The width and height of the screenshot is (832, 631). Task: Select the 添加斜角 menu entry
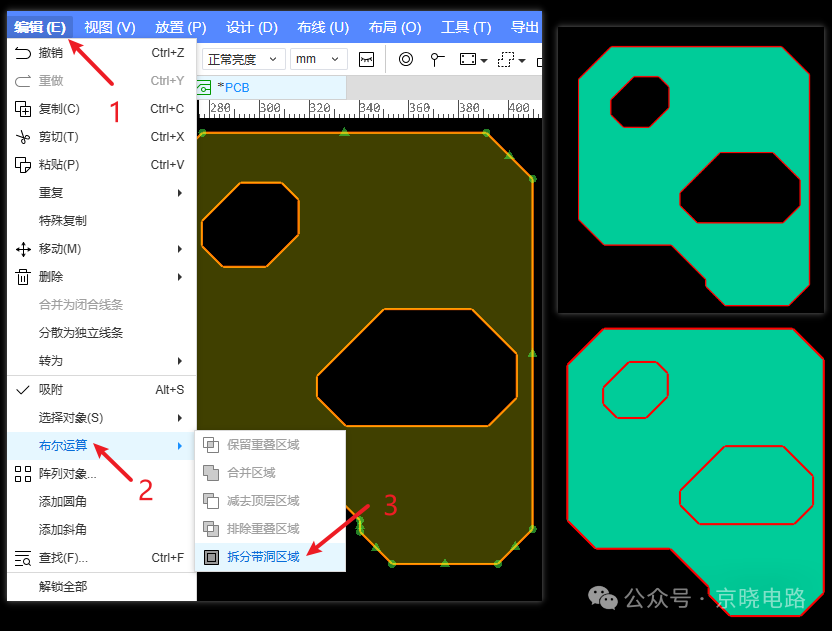[x=102, y=530]
